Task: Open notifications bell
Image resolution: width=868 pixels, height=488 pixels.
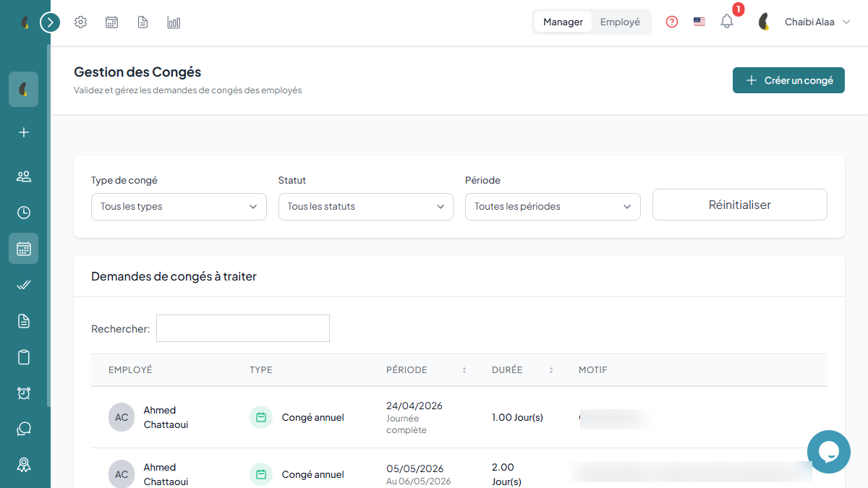Action: point(727,22)
